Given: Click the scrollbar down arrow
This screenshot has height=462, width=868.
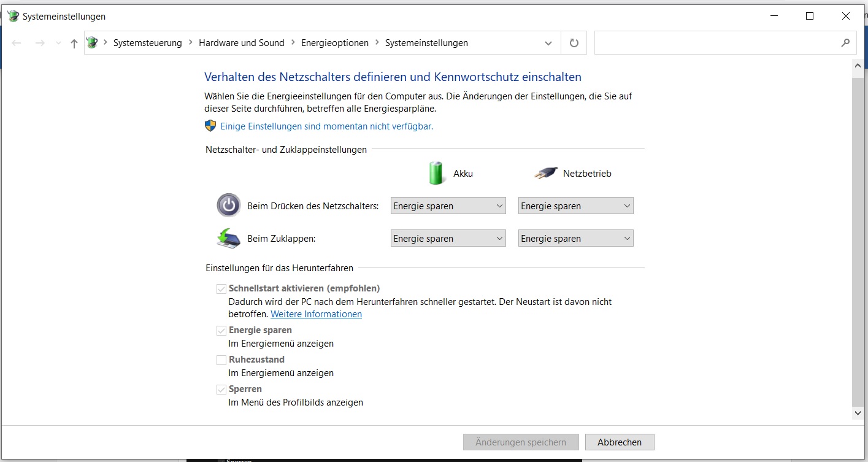Looking at the screenshot, I should pyautogui.click(x=858, y=414).
